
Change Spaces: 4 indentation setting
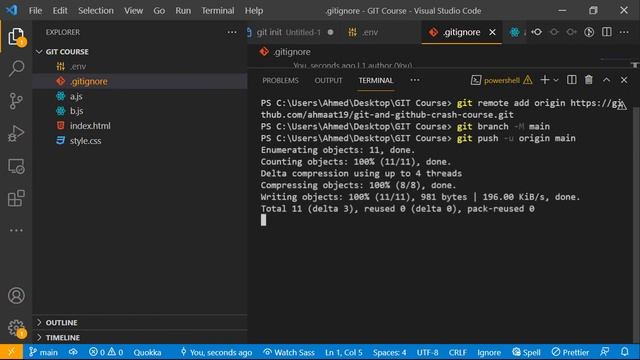click(x=389, y=352)
